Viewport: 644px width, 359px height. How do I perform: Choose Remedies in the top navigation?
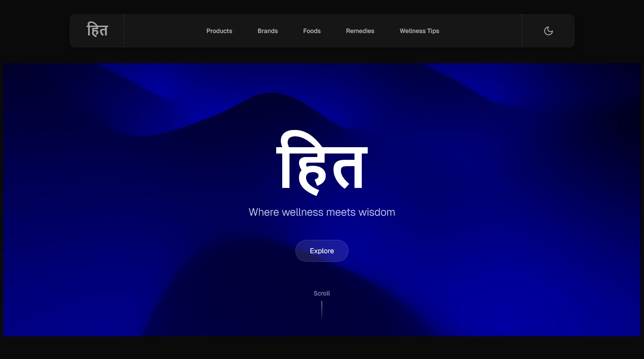pos(360,31)
